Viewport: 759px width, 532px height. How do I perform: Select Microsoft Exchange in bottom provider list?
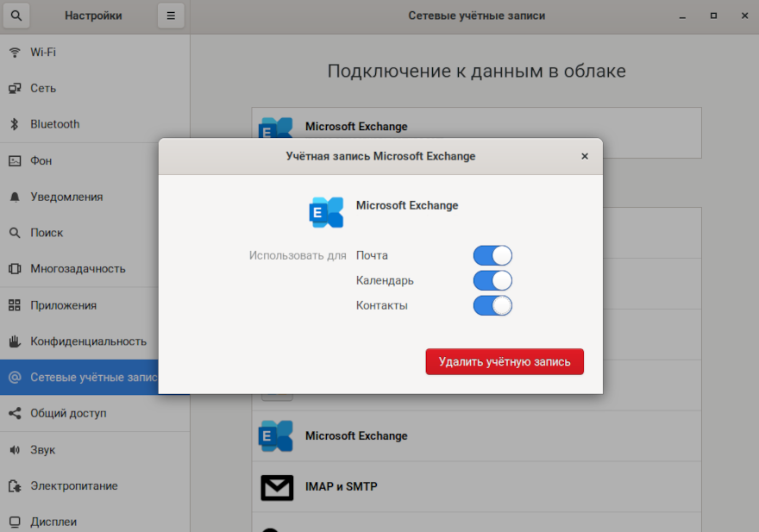coord(355,436)
